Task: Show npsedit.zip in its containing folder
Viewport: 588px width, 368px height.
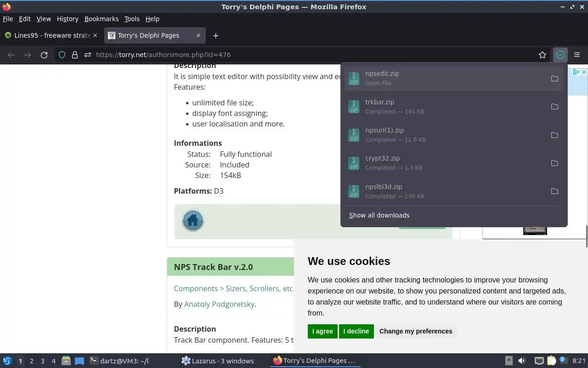Action: 554,78
